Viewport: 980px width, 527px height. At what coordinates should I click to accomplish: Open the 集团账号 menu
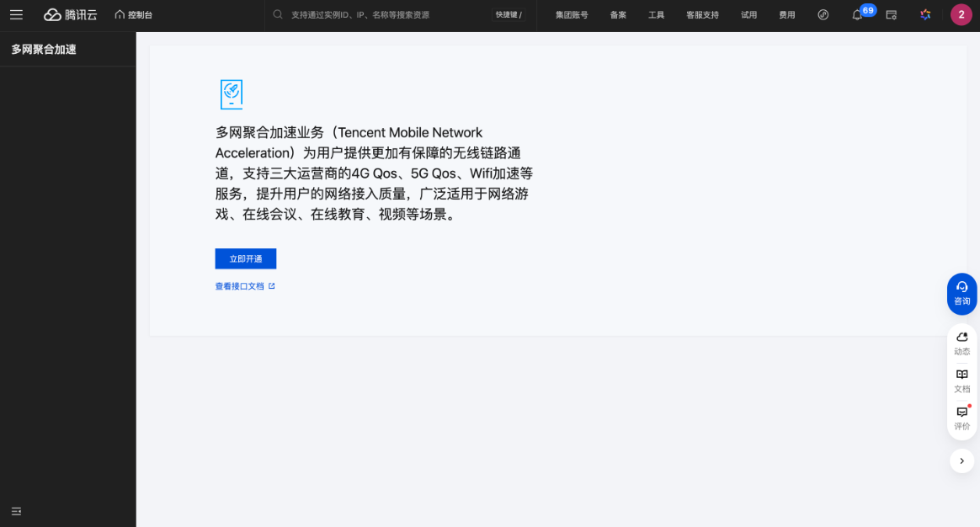click(x=572, y=14)
